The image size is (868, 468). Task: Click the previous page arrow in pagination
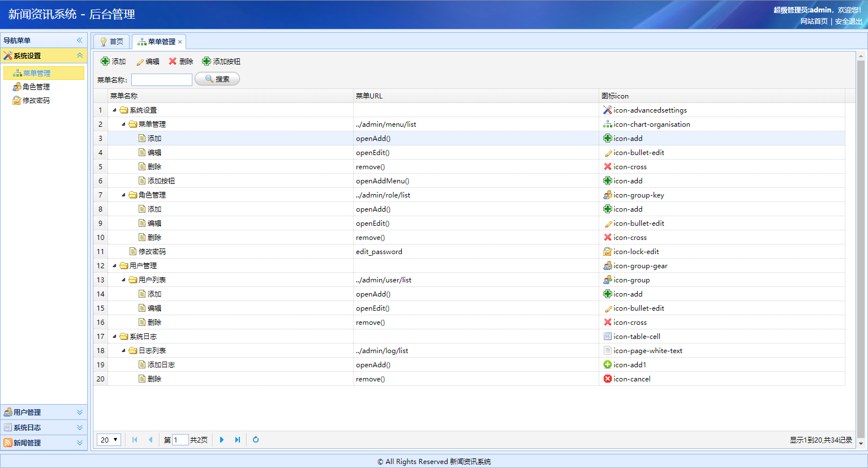tap(151, 440)
